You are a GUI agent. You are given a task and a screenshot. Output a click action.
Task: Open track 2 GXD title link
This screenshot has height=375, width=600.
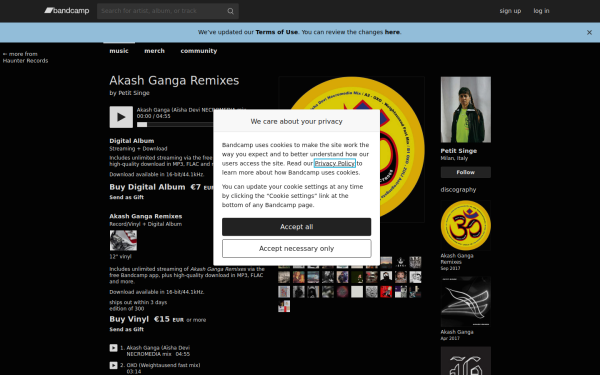tap(163, 365)
